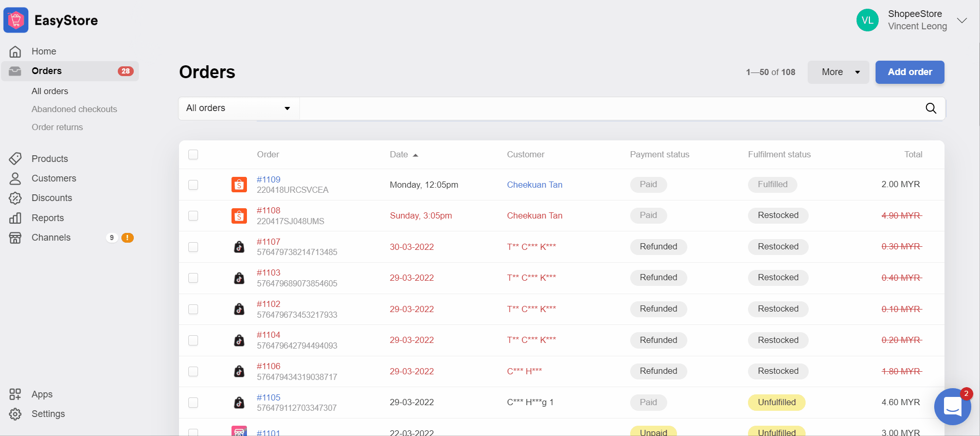Click the TikTok icon for order #1107
This screenshot has height=436, width=980.
tap(239, 247)
